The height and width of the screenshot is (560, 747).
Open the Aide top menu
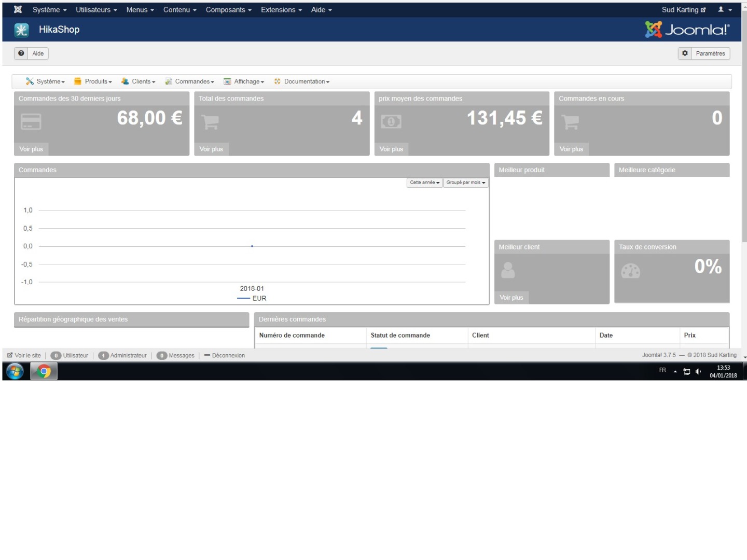point(322,10)
